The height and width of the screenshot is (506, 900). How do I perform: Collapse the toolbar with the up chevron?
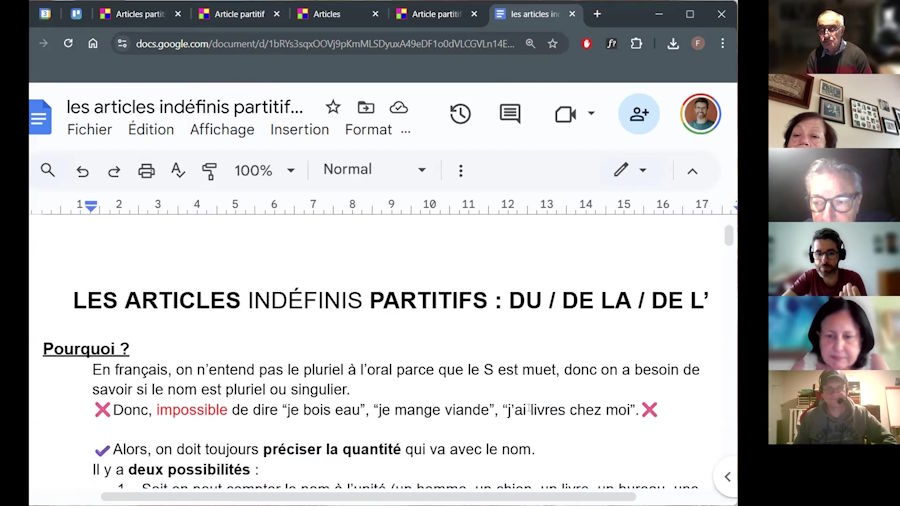[x=692, y=171]
